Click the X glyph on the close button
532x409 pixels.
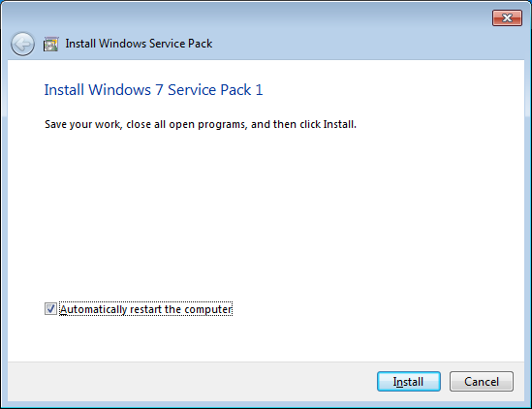(x=507, y=17)
